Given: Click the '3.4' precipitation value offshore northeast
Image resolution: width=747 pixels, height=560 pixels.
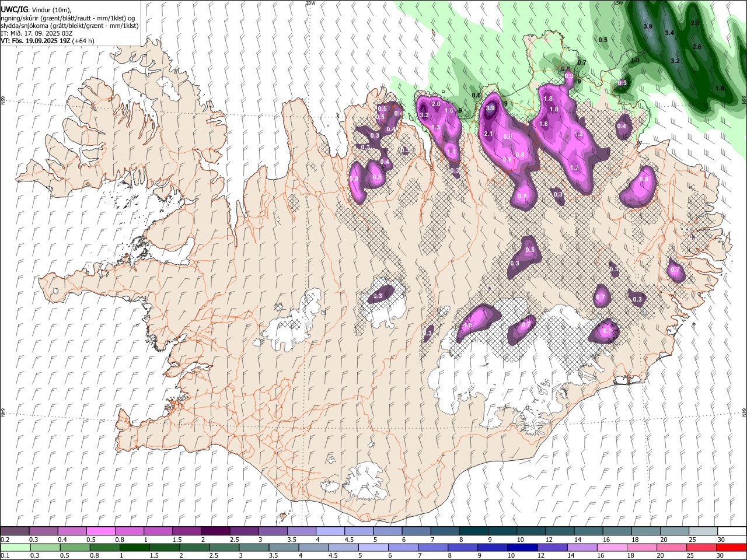Looking at the screenshot, I should [x=669, y=33].
